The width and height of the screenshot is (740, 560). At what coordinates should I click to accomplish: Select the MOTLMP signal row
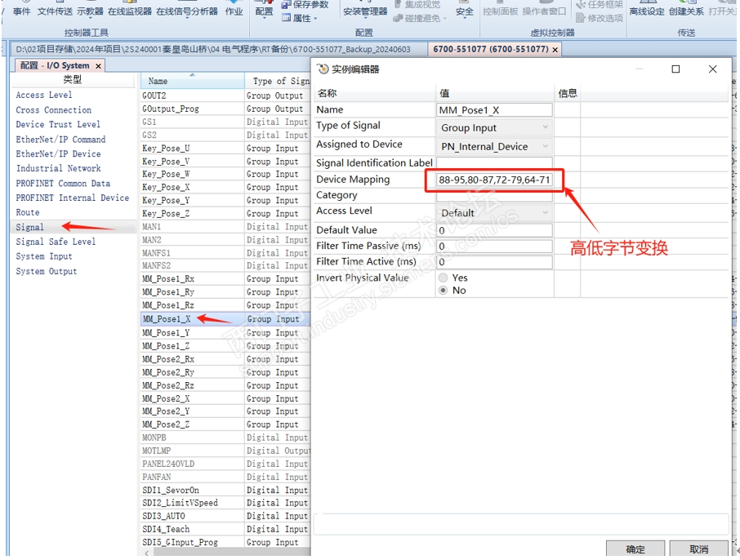225,451
